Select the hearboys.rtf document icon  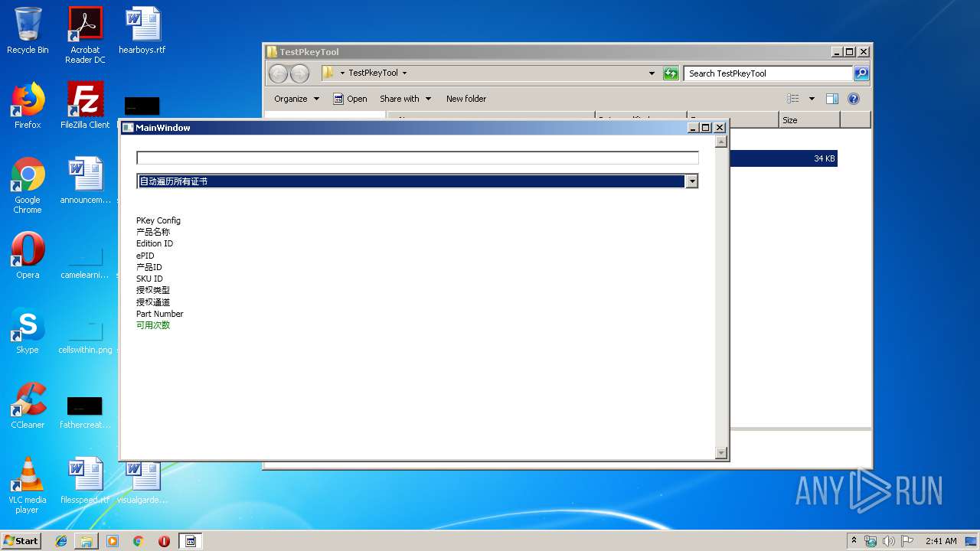(x=142, y=31)
